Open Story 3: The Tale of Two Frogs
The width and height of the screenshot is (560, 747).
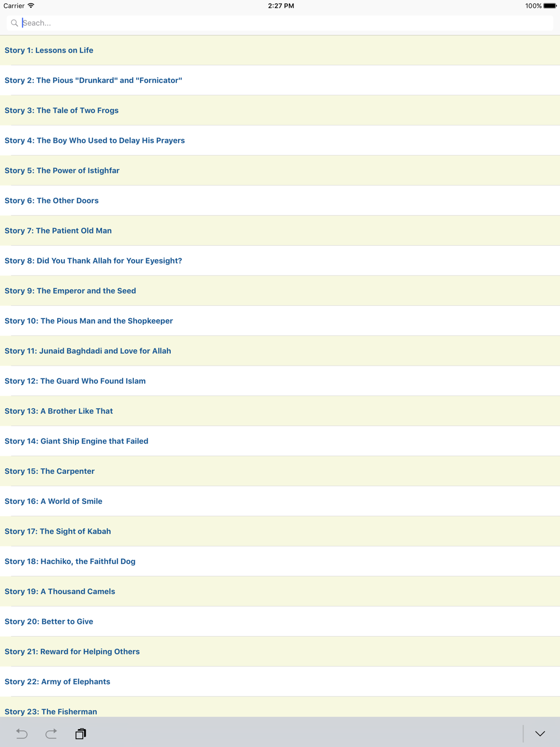(280, 110)
